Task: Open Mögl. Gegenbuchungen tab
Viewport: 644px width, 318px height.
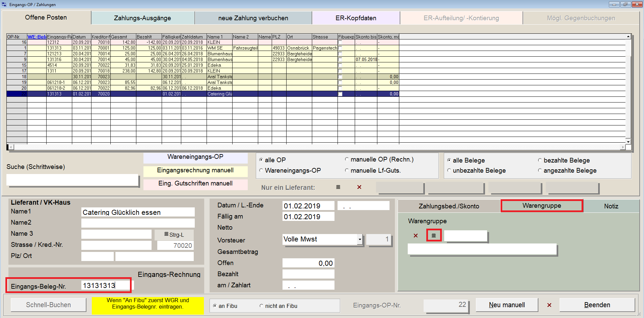Action: click(x=581, y=18)
